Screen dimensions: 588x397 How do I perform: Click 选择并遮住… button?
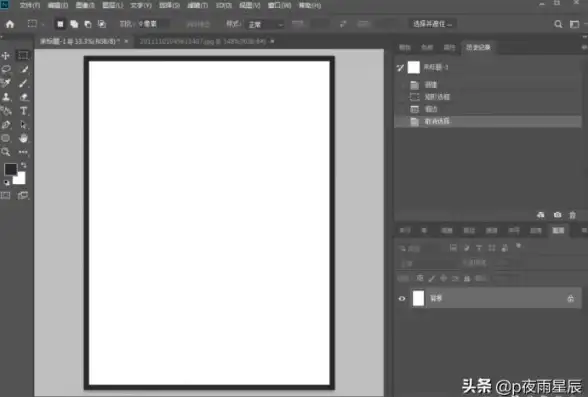tap(432, 24)
